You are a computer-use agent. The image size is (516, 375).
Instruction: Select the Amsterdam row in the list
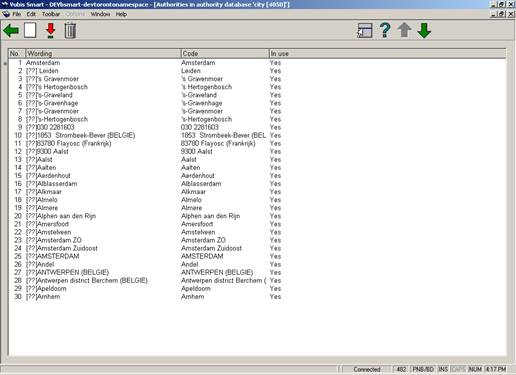pyautogui.click(x=257, y=63)
